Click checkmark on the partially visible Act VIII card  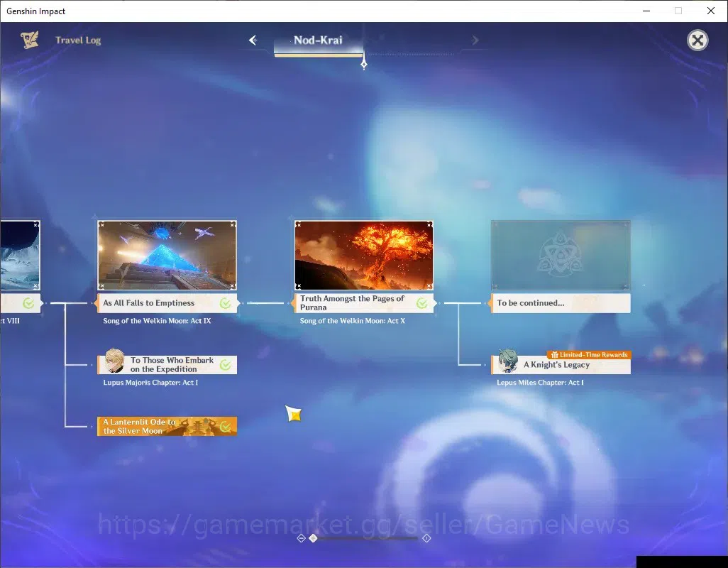28,303
